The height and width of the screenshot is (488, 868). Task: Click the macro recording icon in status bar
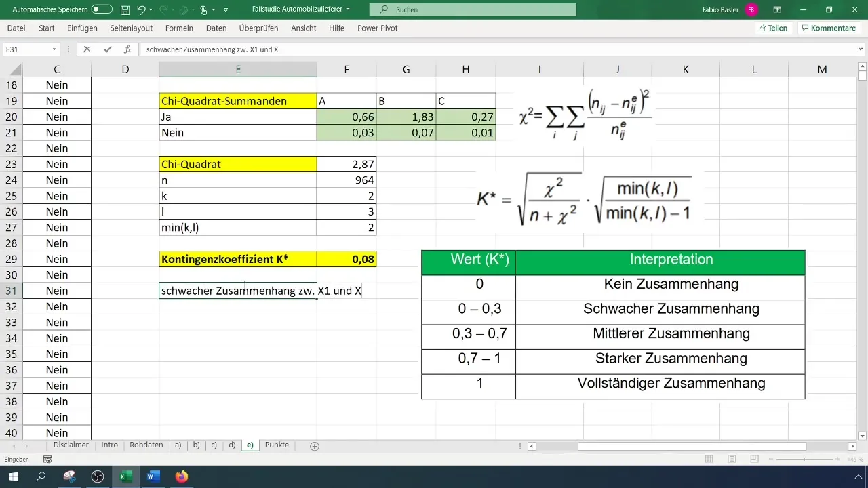tap(47, 459)
